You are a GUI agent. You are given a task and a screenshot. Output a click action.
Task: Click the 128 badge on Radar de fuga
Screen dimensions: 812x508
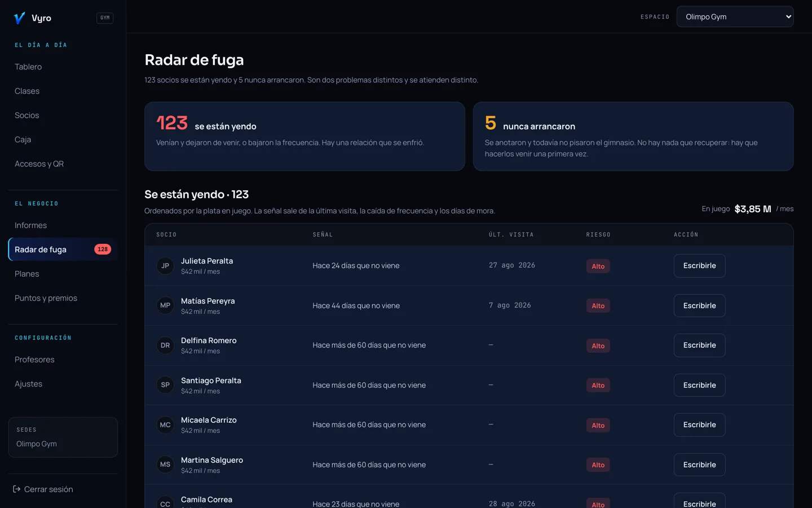(x=103, y=249)
